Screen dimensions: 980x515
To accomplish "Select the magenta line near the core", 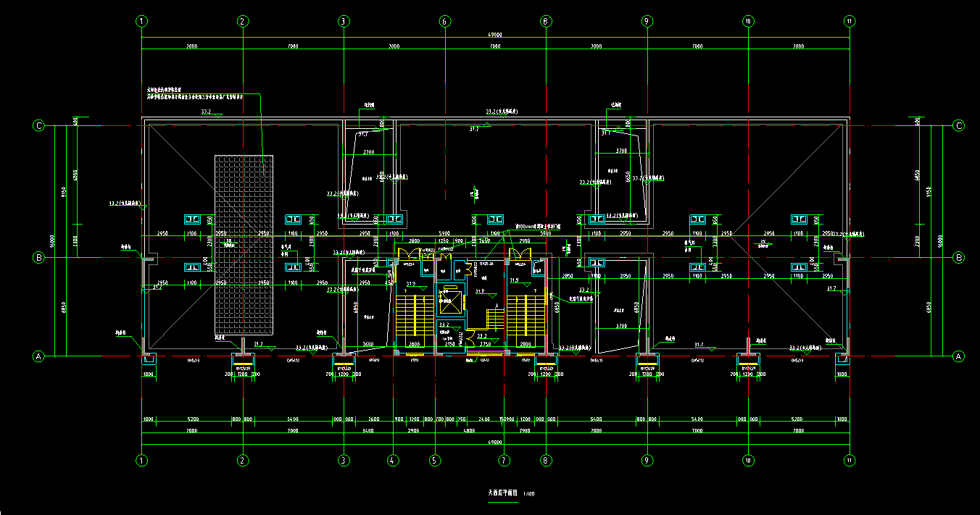I will [x=487, y=352].
